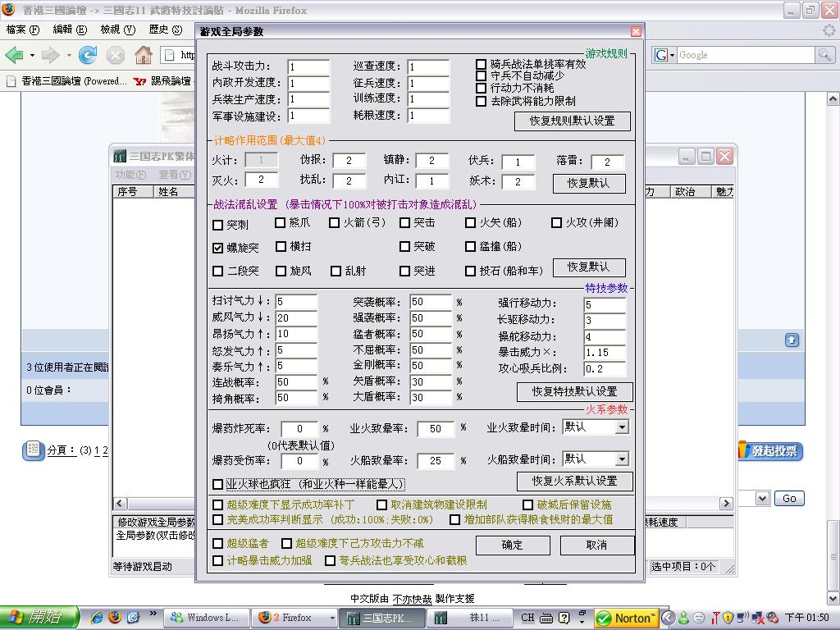The width and height of the screenshot is (840, 630).
Task: Click the Norton taskbar toolbar
Action: pyautogui.click(x=626, y=619)
